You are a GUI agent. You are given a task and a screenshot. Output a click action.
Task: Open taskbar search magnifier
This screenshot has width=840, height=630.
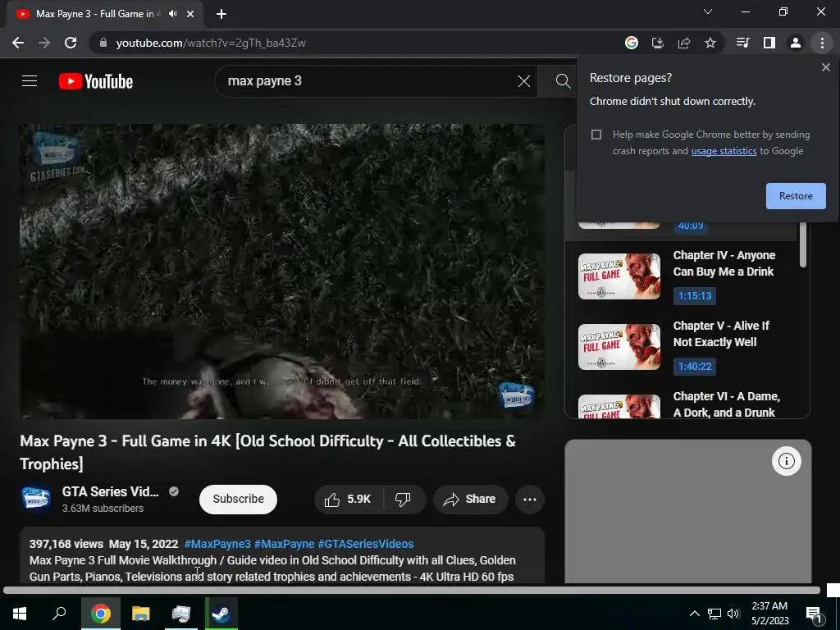[x=59, y=614]
